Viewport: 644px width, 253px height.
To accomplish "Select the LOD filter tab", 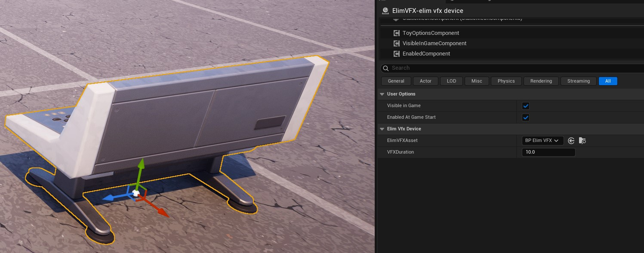I will [x=451, y=81].
